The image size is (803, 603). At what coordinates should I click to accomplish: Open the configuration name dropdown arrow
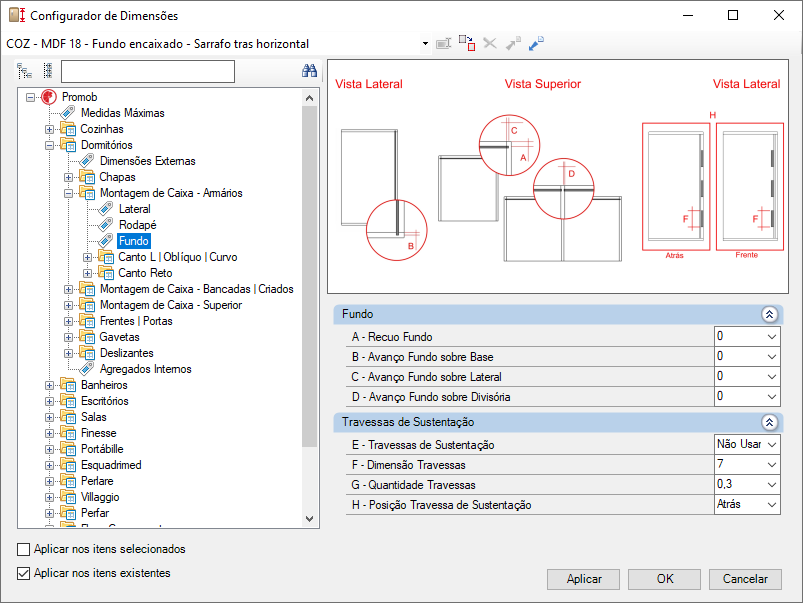425,44
